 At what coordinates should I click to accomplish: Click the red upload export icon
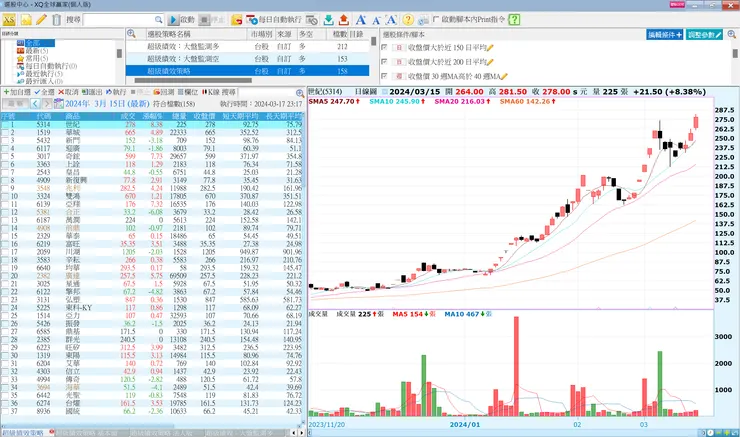(x=344, y=20)
